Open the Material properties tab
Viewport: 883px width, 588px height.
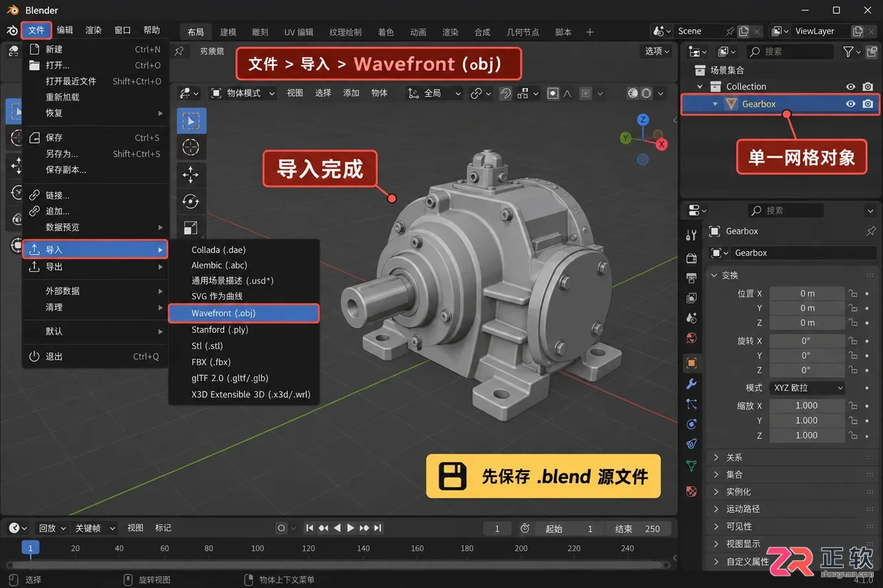pos(690,491)
